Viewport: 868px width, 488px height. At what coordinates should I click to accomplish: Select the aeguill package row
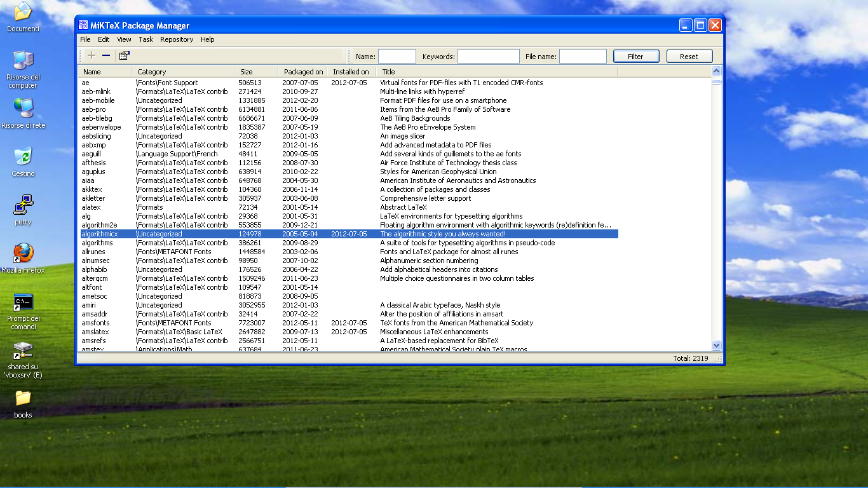(x=348, y=154)
